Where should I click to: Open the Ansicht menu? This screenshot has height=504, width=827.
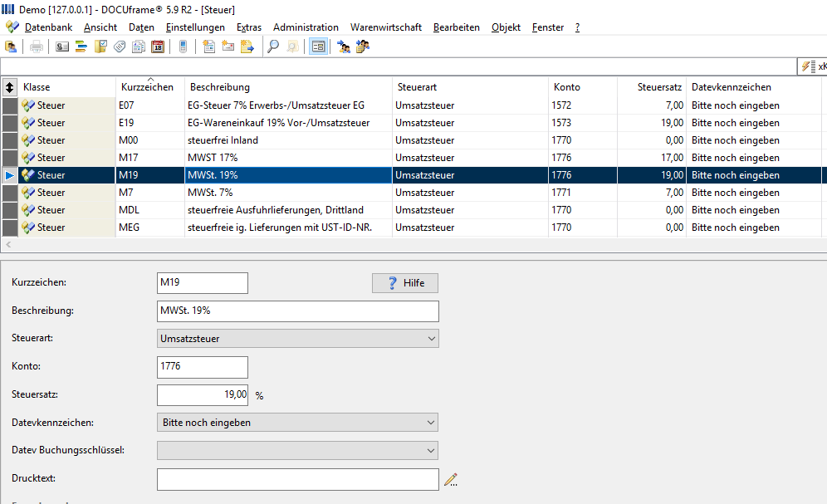100,27
